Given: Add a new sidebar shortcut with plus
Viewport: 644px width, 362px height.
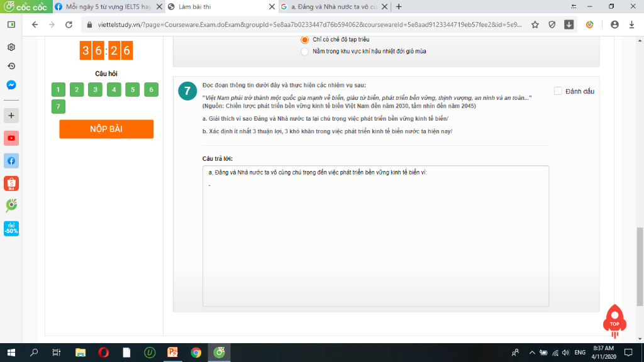Looking at the screenshot, I should (11, 116).
